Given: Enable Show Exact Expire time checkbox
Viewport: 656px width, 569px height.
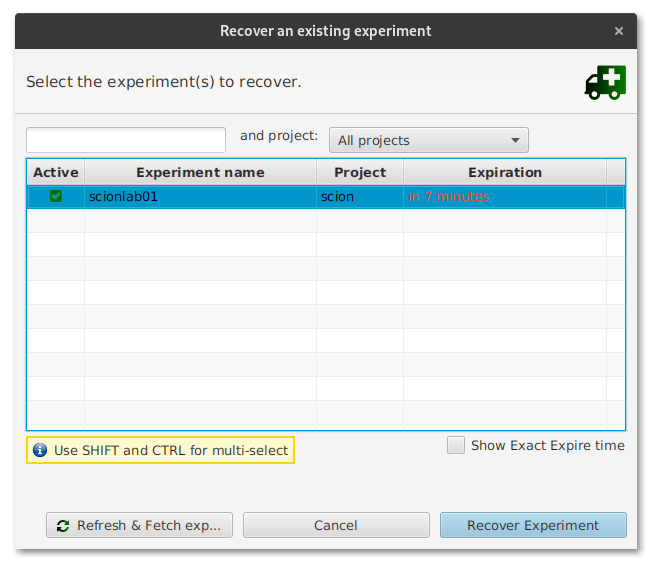Looking at the screenshot, I should click(x=456, y=445).
